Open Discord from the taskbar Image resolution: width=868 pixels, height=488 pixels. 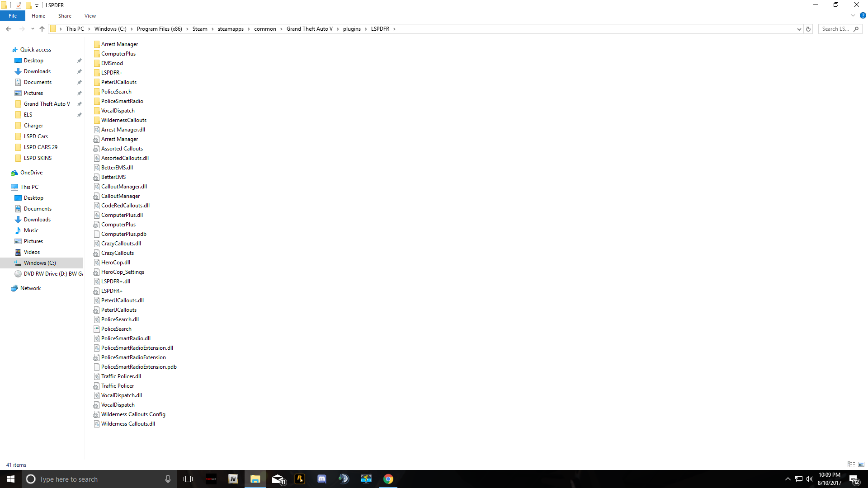tap(322, 479)
